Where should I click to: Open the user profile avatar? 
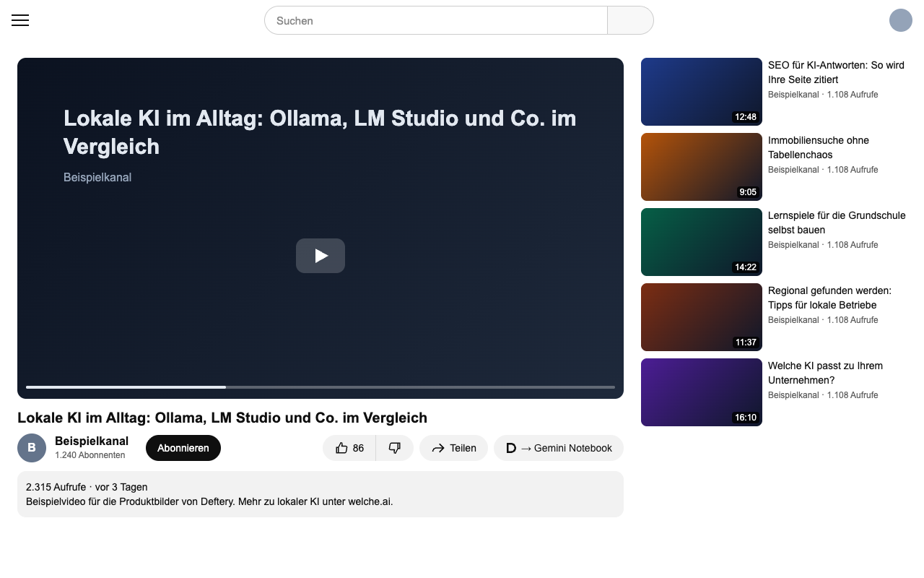pos(901,20)
